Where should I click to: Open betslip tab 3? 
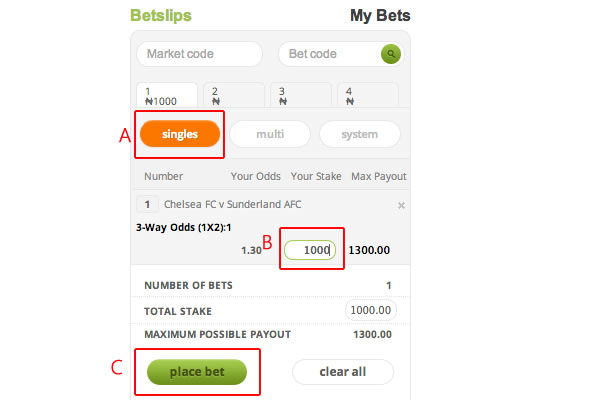(301, 96)
